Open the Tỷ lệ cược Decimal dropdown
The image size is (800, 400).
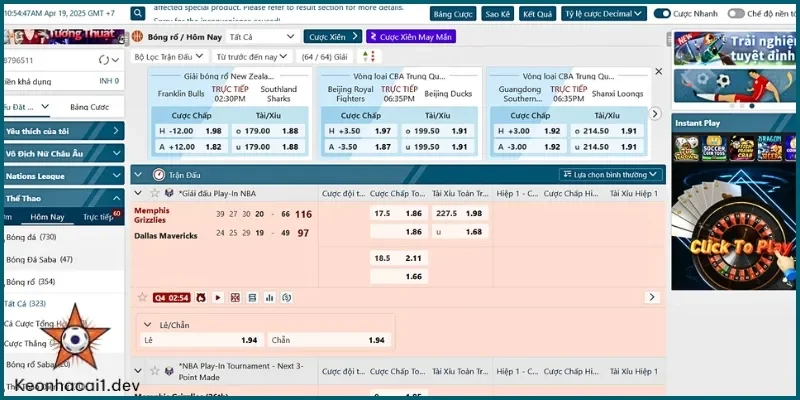604,14
